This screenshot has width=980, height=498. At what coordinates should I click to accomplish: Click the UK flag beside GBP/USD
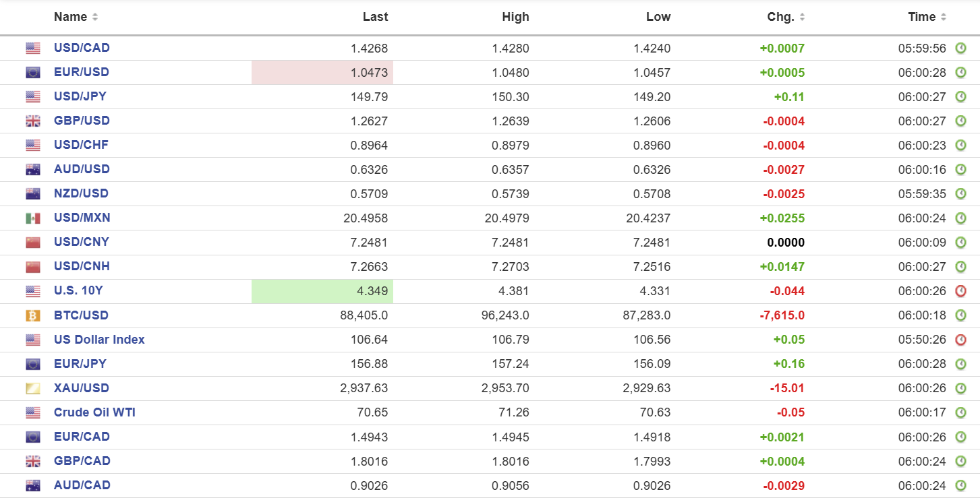pos(32,121)
